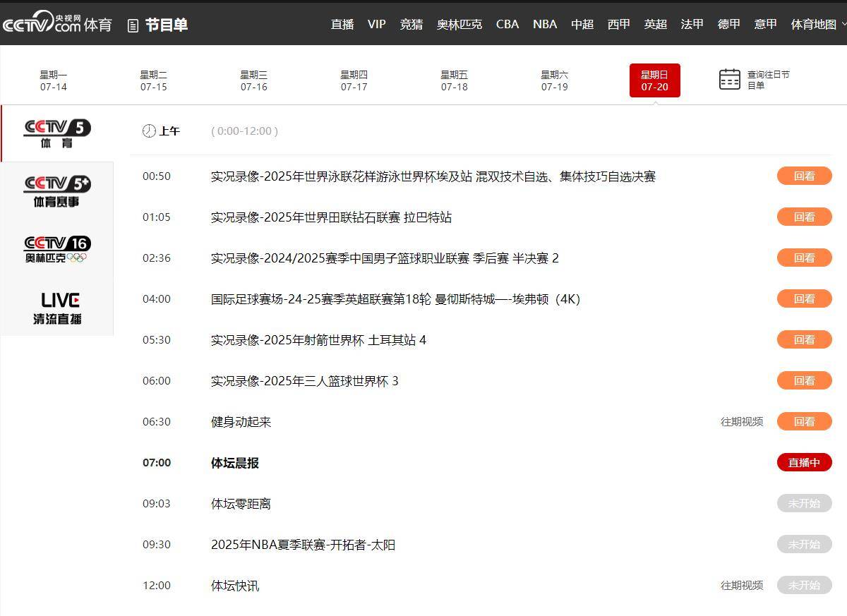Click 回看 for 健身动起来

805,421
